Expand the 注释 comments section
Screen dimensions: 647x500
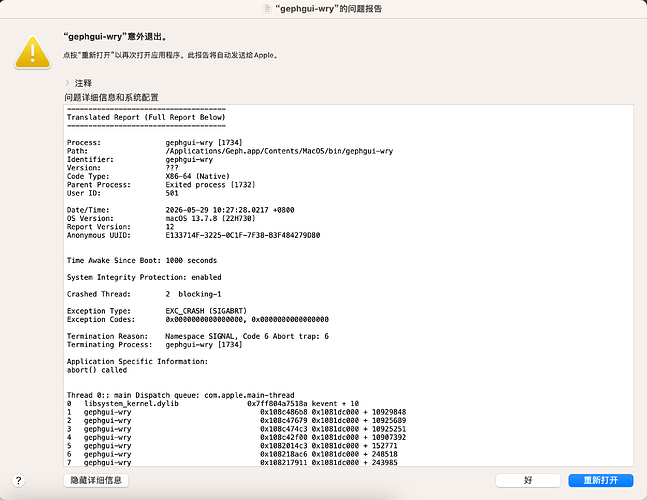67,83
